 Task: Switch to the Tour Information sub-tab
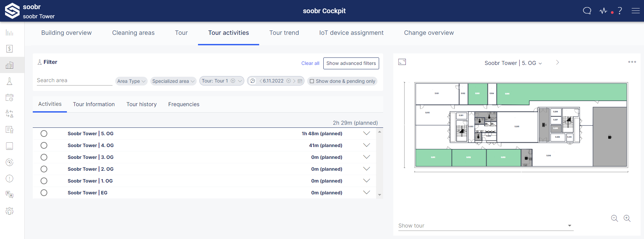pos(94,104)
